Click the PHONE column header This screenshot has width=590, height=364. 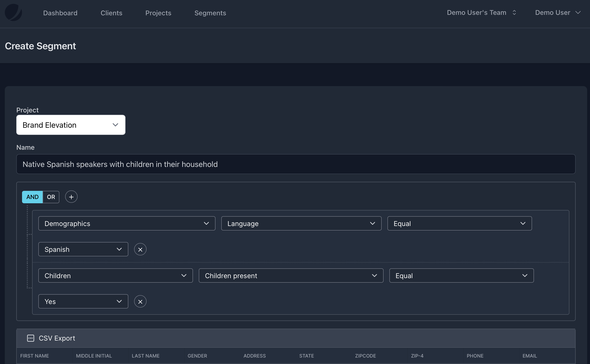tap(475, 356)
